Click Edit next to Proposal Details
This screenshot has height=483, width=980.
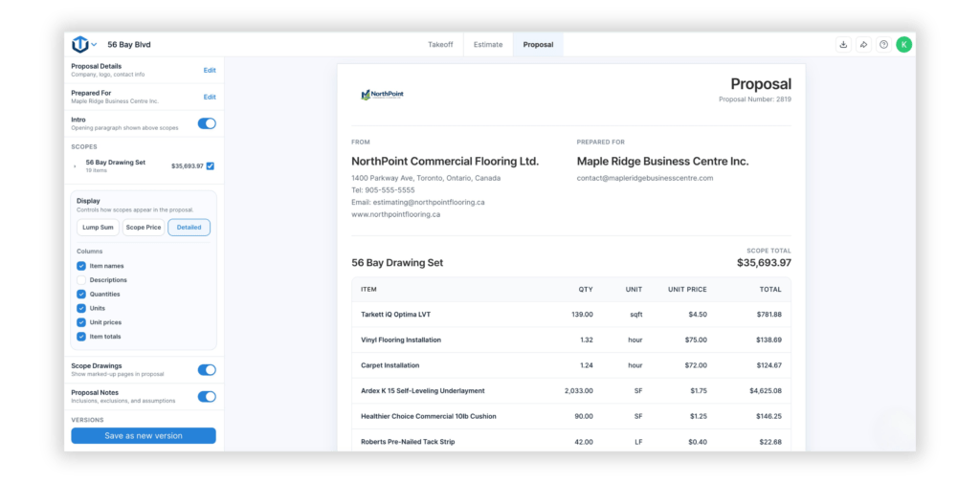[x=210, y=70]
